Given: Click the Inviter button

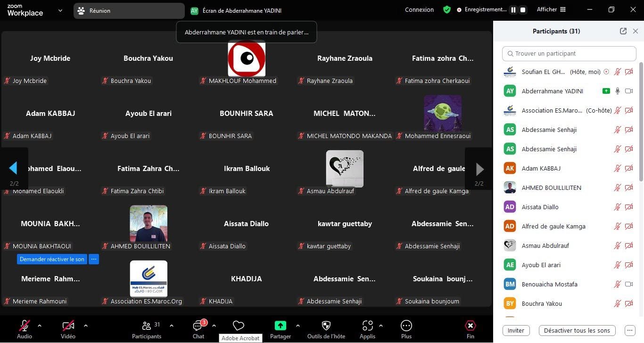Looking at the screenshot, I should click(516, 330).
